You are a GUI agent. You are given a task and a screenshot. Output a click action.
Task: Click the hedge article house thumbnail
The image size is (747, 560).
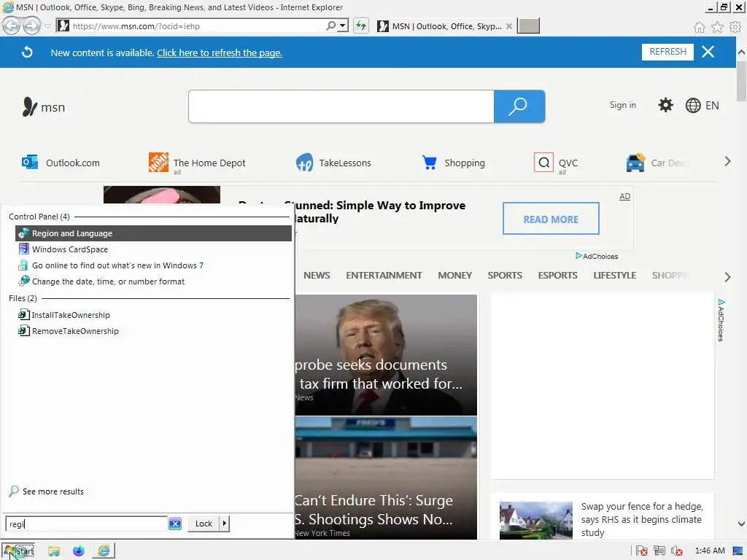tap(536, 521)
